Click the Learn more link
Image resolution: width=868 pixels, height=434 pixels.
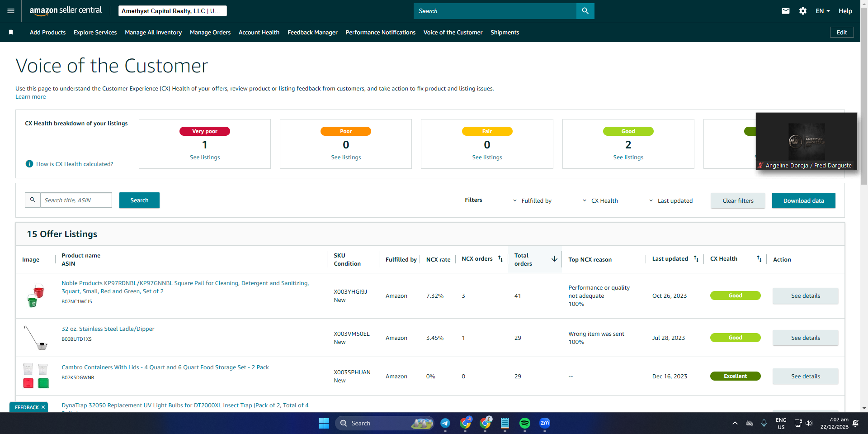click(31, 96)
